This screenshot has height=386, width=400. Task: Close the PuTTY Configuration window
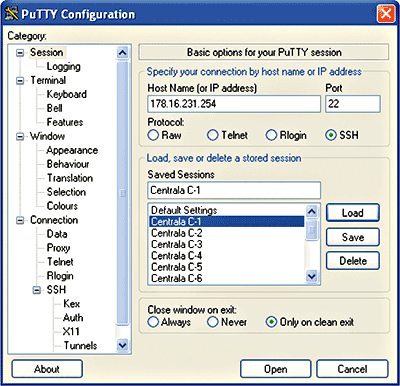(x=386, y=14)
